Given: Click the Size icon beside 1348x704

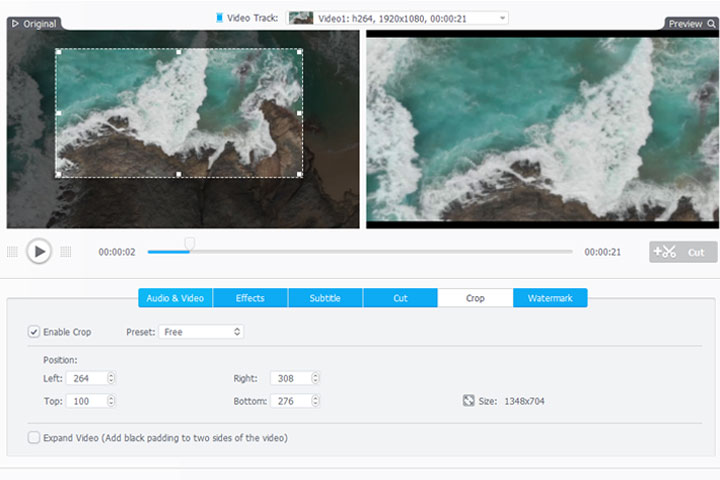Looking at the screenshot, I should coord(468,401).
